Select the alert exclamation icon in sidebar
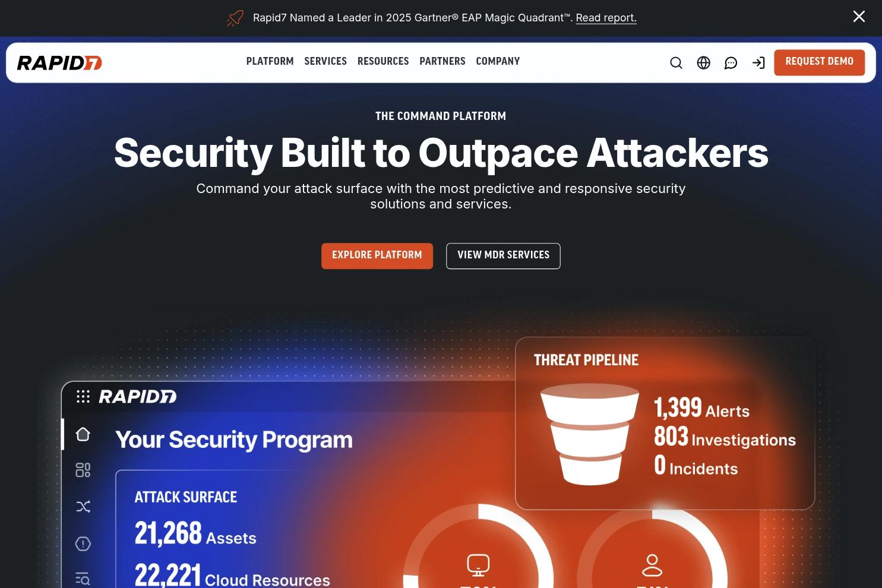Screen dimensions: 882x588 pos(83,543)
